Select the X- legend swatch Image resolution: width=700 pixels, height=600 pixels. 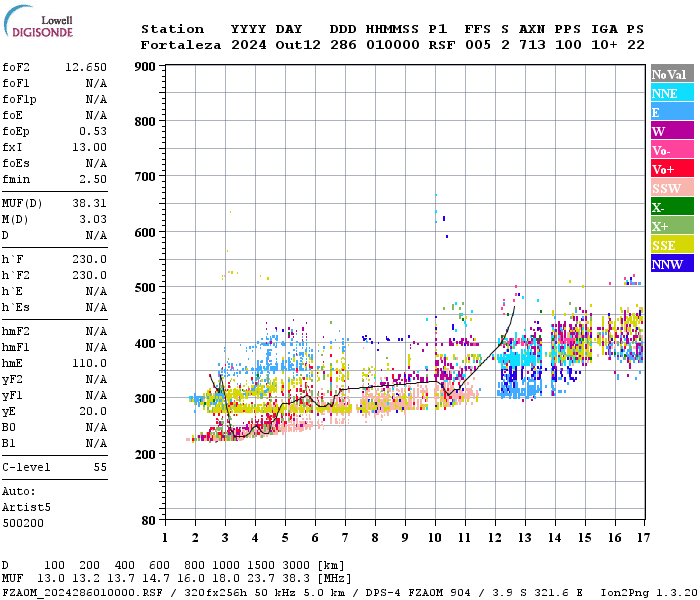click(672, 207)
